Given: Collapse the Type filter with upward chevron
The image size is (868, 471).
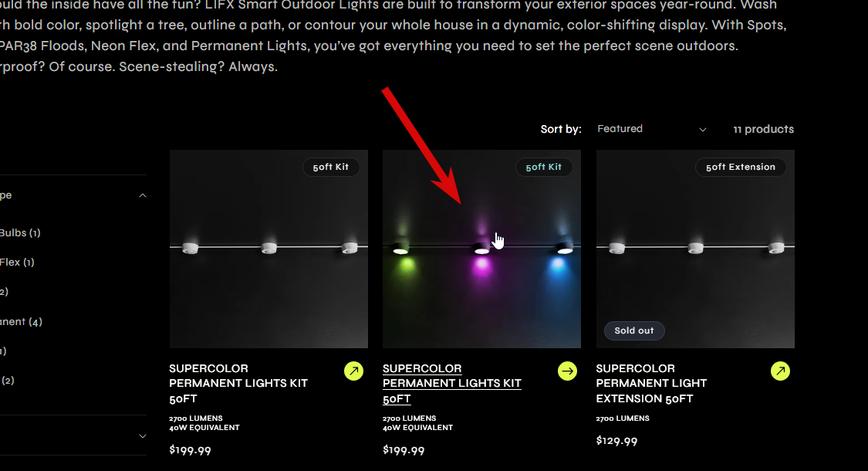Looking at the screenshot, I should (x=142, y=195).
